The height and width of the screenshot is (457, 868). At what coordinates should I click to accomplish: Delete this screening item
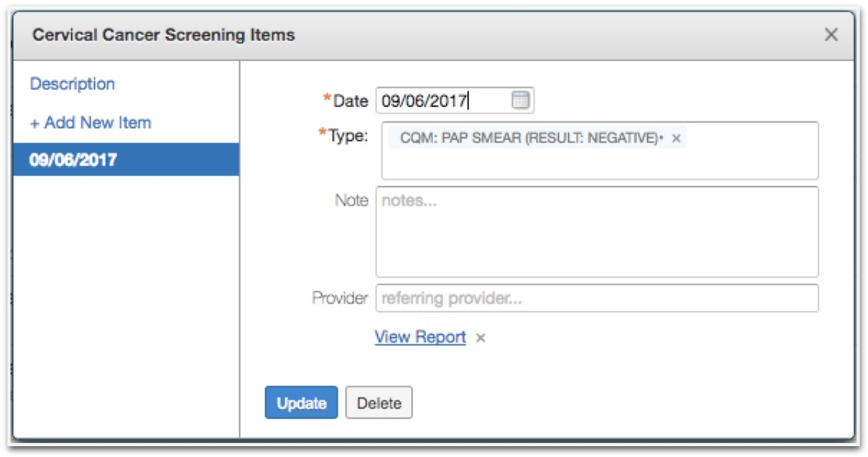[x=380, y=403]
